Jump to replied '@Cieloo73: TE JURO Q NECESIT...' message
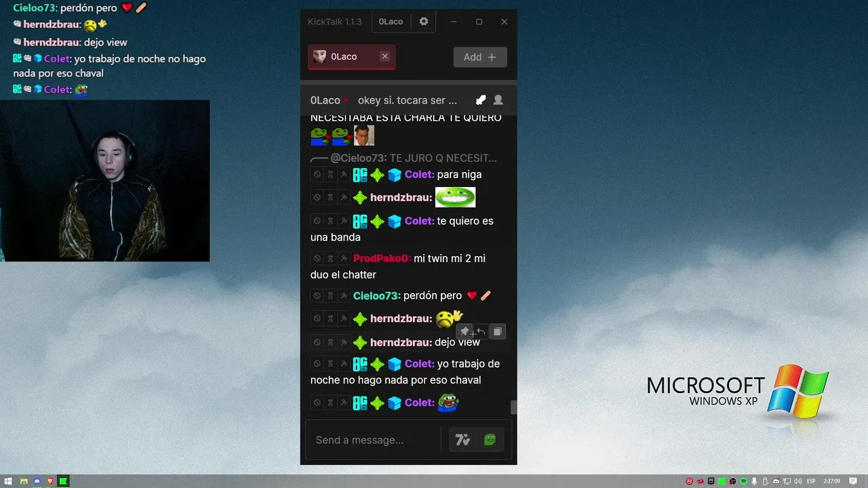 pyautogui.click(x=404, y=159)
